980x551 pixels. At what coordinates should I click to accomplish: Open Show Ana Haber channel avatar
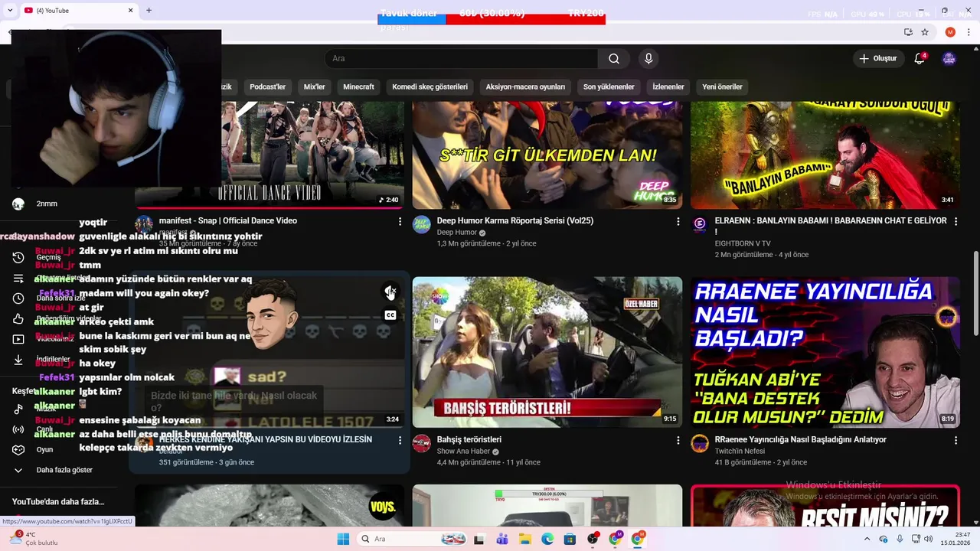[422, 443]
